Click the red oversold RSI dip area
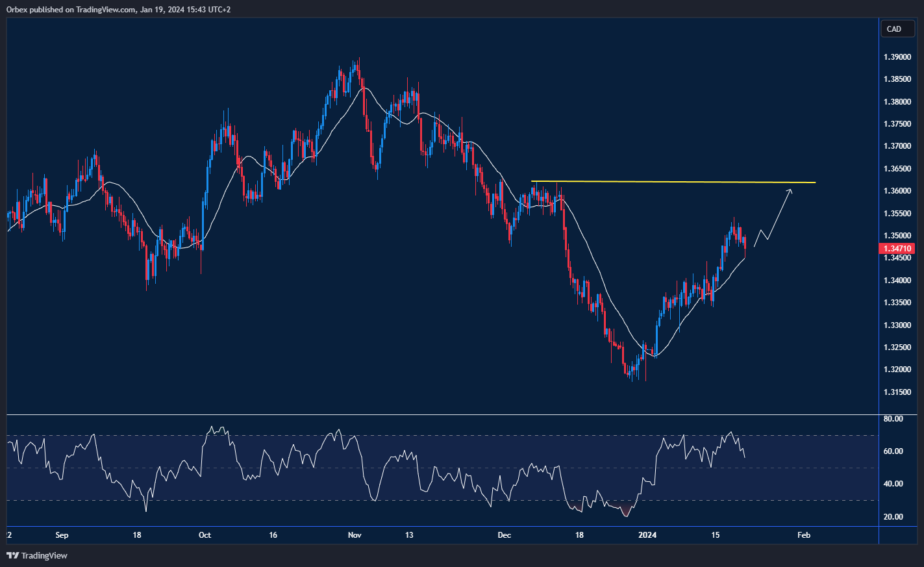The height and width of the screenshot is (567, 924). click(625, 510)
